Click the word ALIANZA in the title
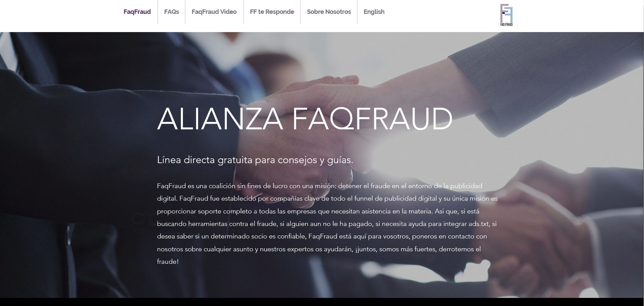Viewport: 644px width, 306px height. point(220,119)
